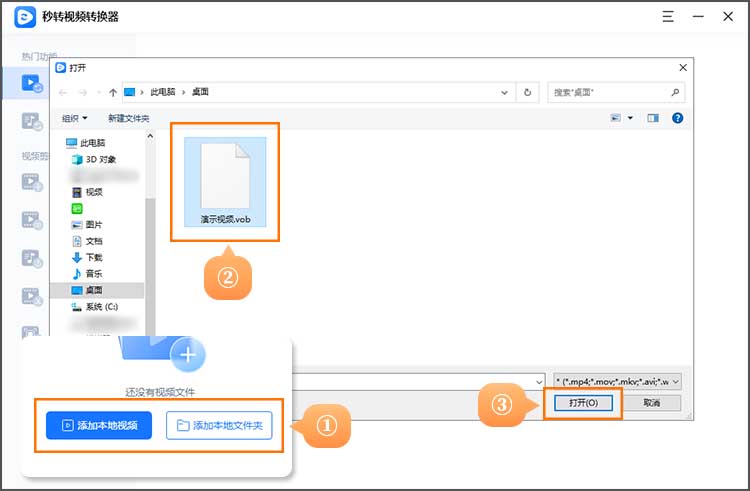Select 图片 folder in navigation tree
The width and height of the screenshot is (750, 491).
pos(88,225)
